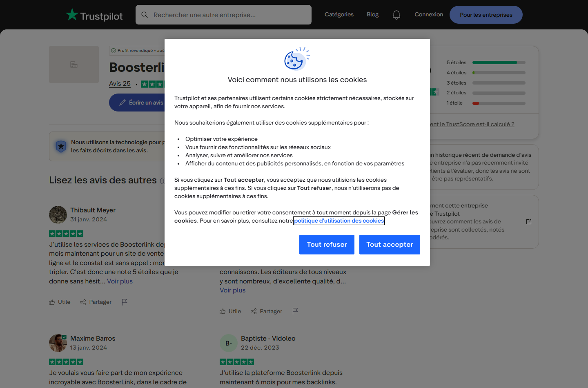Click Écrire un avis button

(x=137, y=103)
